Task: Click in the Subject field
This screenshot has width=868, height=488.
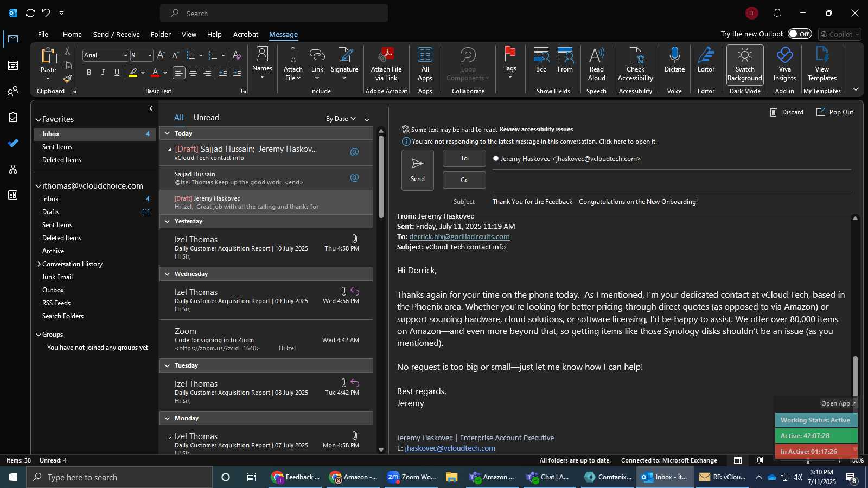Action: pos(672,202)
